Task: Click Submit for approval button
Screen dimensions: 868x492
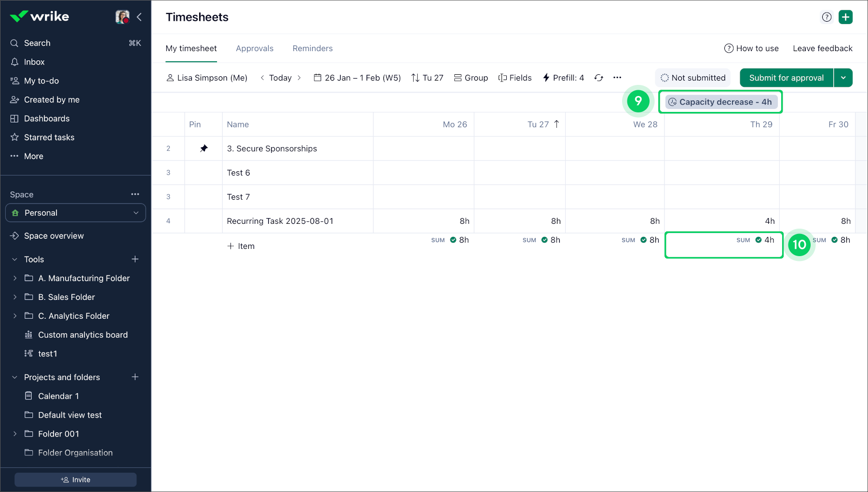Action: 786,78
